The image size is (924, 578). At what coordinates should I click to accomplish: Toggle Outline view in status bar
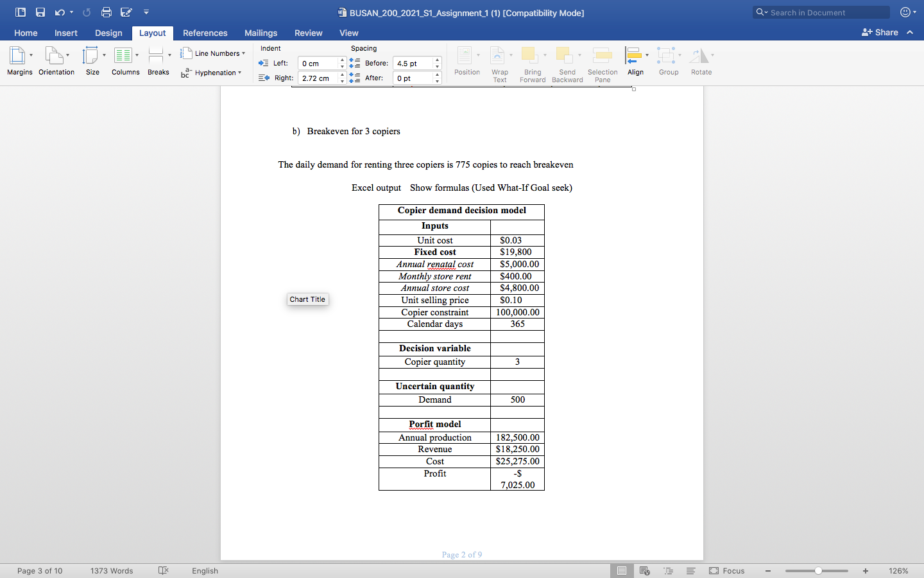click(668, 570)
